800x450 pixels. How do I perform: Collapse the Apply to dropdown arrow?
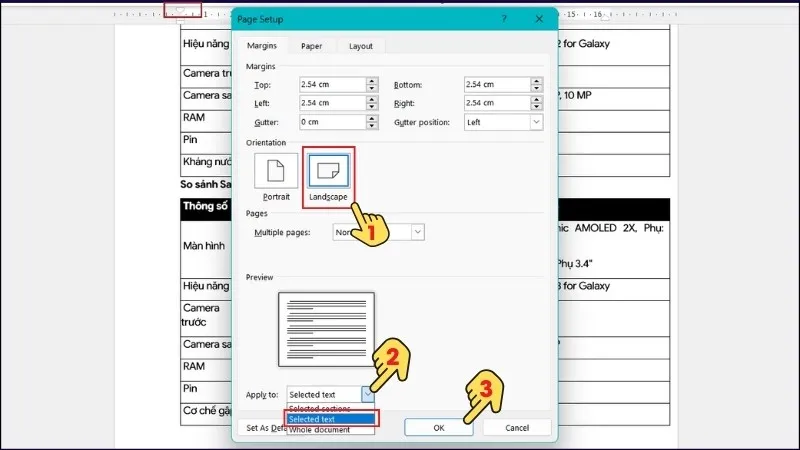click(368, 394)
